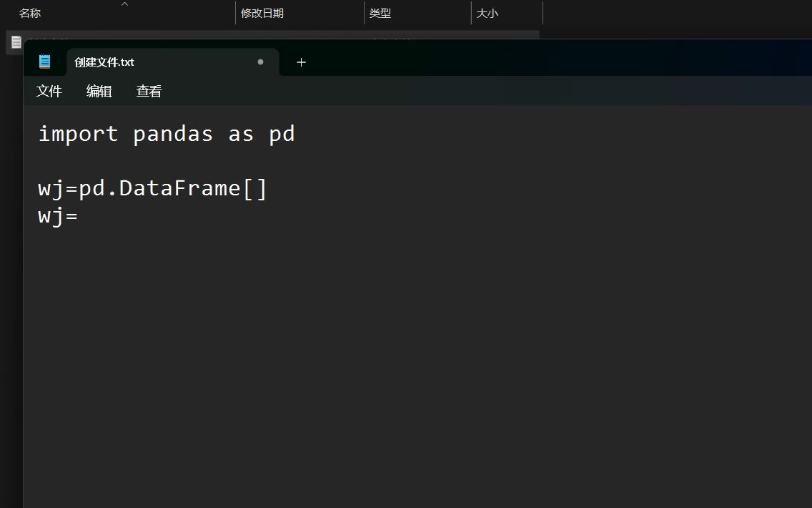Click the word pandas in first line
The image size is (812, 508).
[173, 134]
